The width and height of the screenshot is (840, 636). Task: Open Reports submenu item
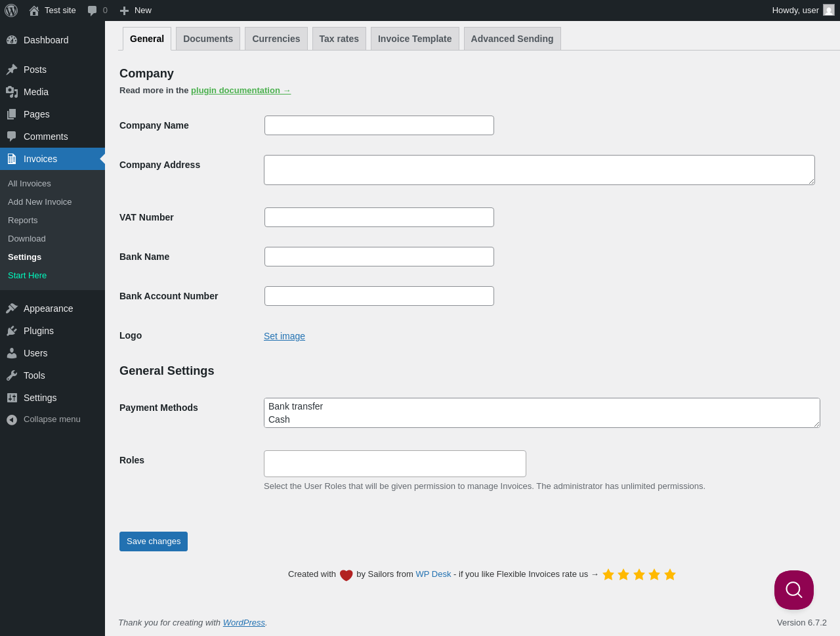coord(23,221)
